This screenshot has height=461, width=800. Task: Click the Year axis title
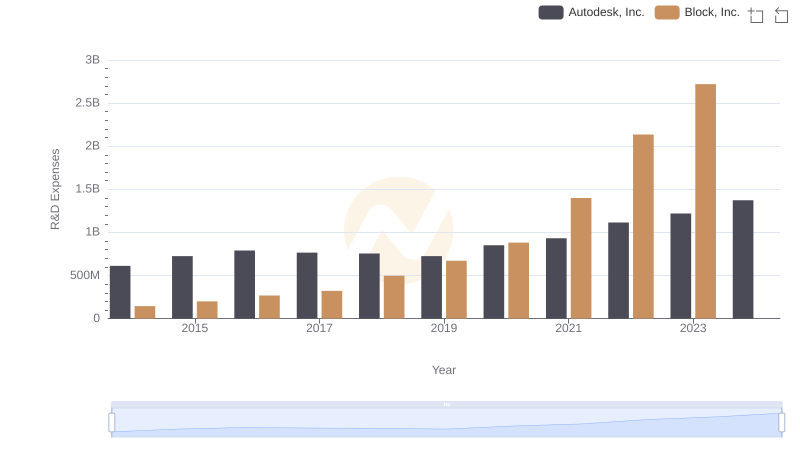point(444,370)
